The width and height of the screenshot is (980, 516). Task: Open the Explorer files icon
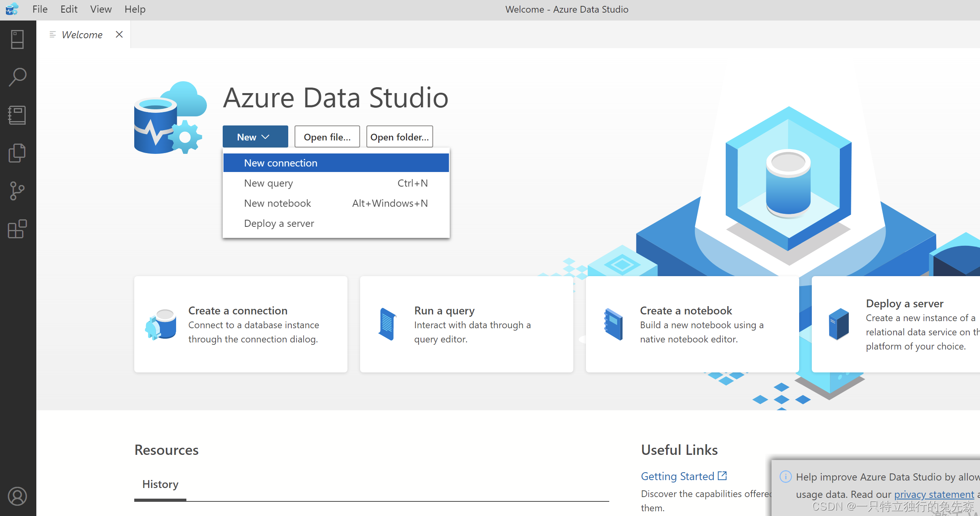pos(17,153)
